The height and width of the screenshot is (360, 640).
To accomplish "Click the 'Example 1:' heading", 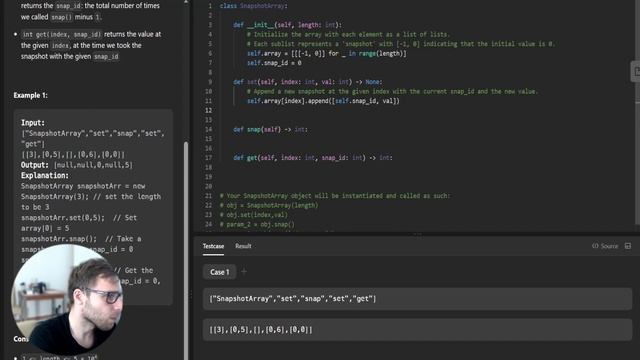I will tap(31, 95).
